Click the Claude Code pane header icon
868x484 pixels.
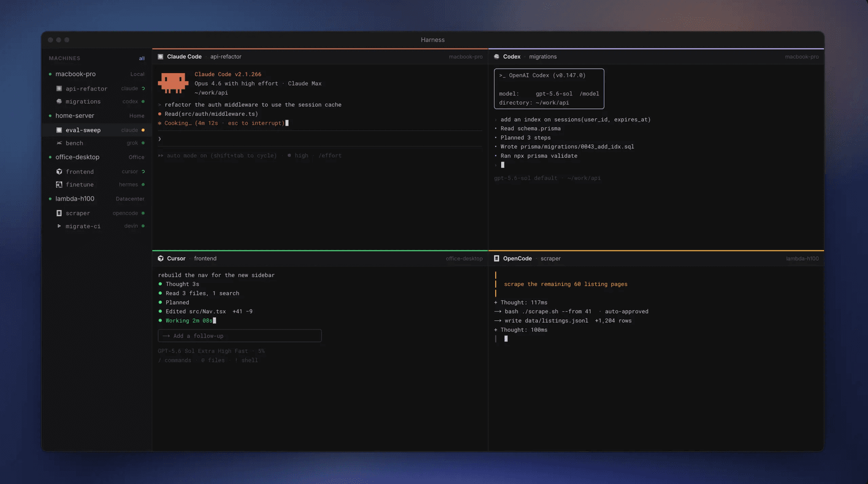click(161, 56)
